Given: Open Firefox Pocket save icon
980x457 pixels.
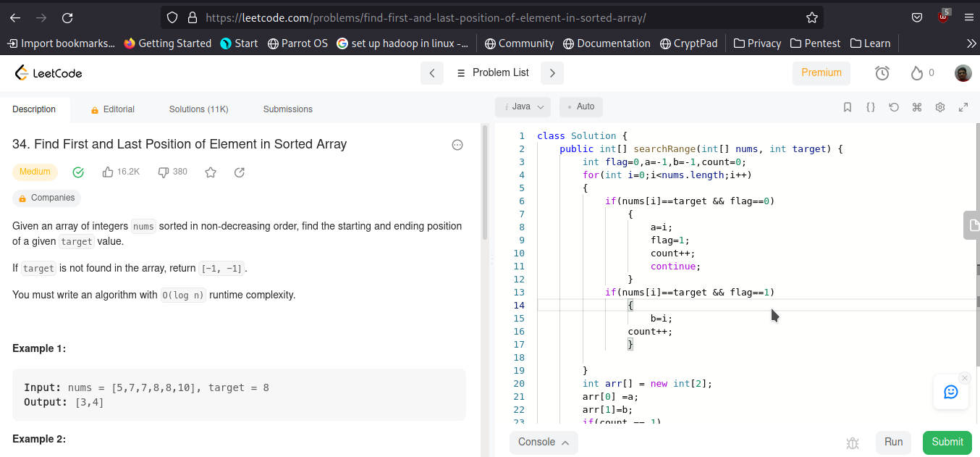Looking at the screenshot, I should click(x=916, y=17).
